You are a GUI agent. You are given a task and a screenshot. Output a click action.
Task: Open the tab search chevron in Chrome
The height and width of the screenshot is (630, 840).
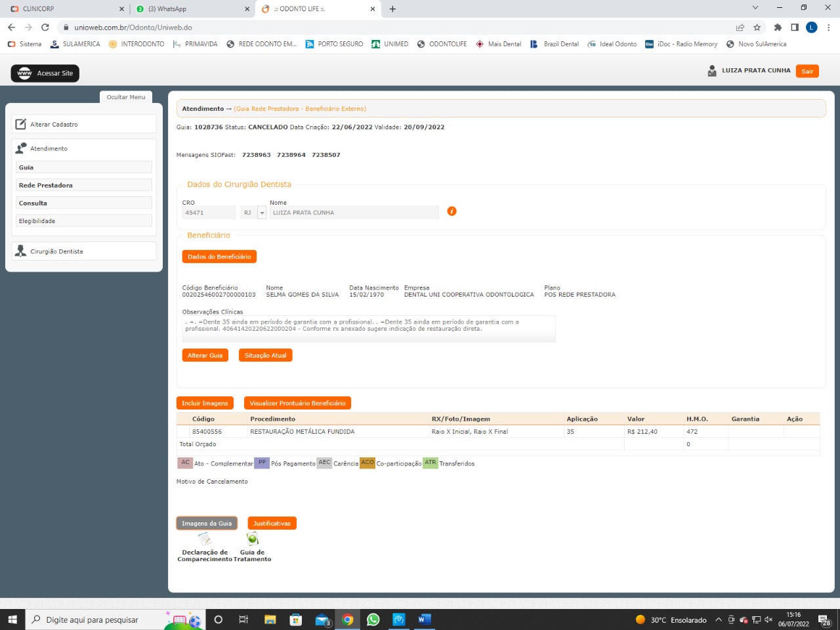755,9
